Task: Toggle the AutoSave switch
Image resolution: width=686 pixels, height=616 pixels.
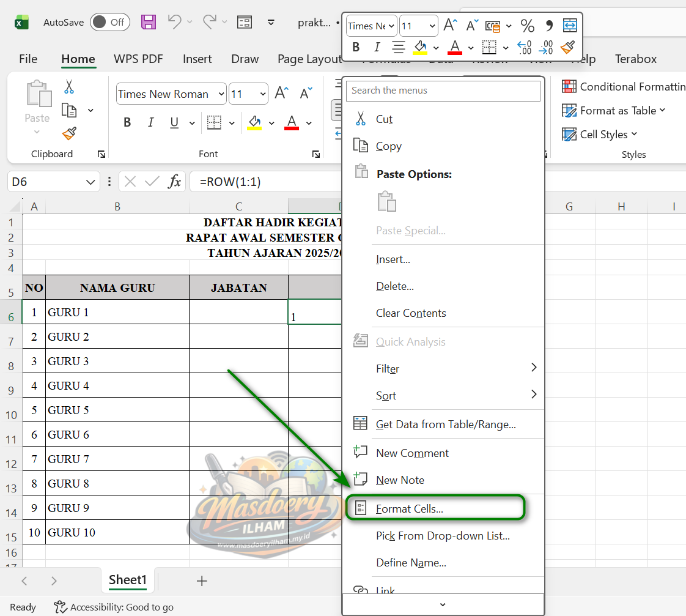Action: click(109, 23)
